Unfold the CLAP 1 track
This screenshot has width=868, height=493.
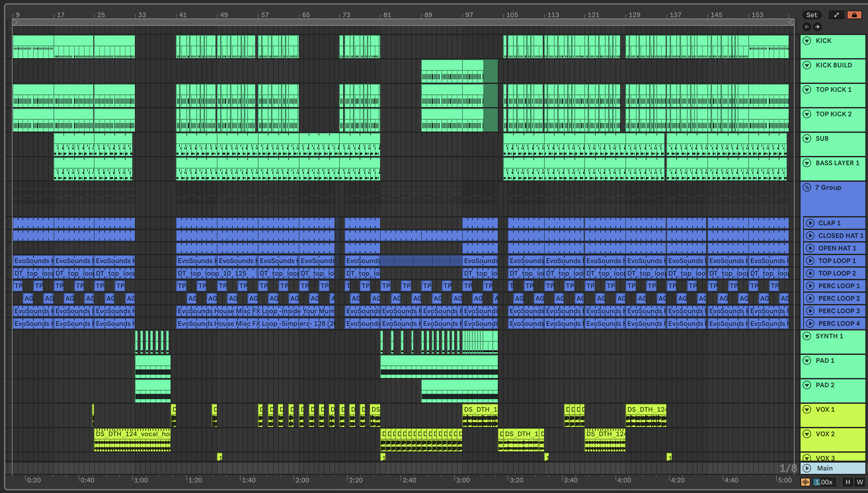[x=810, y=223]
